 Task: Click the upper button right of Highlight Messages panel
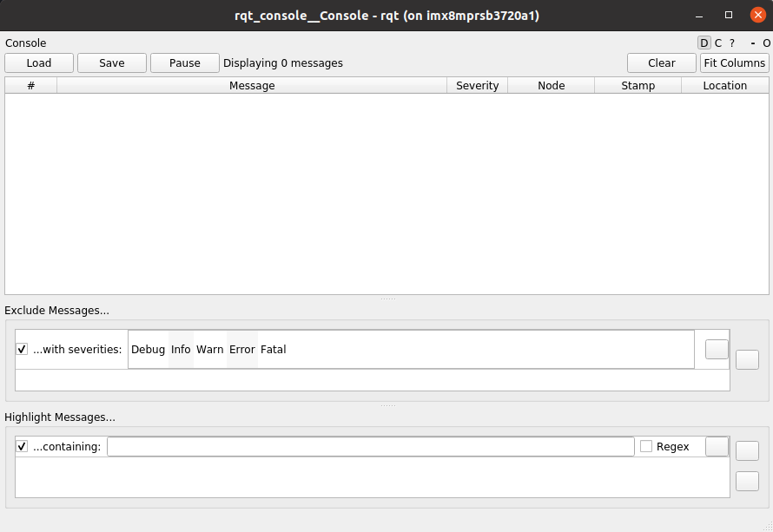pos(746,450)
